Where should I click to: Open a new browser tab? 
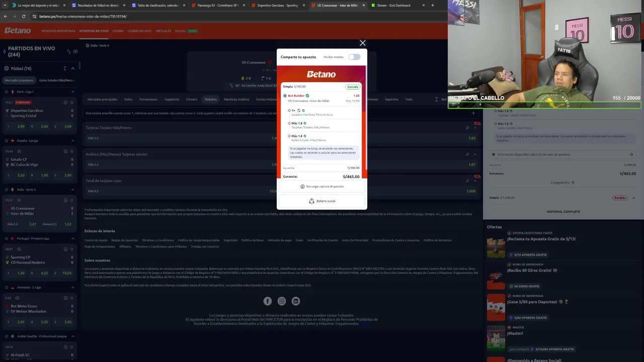click(432, 6)
